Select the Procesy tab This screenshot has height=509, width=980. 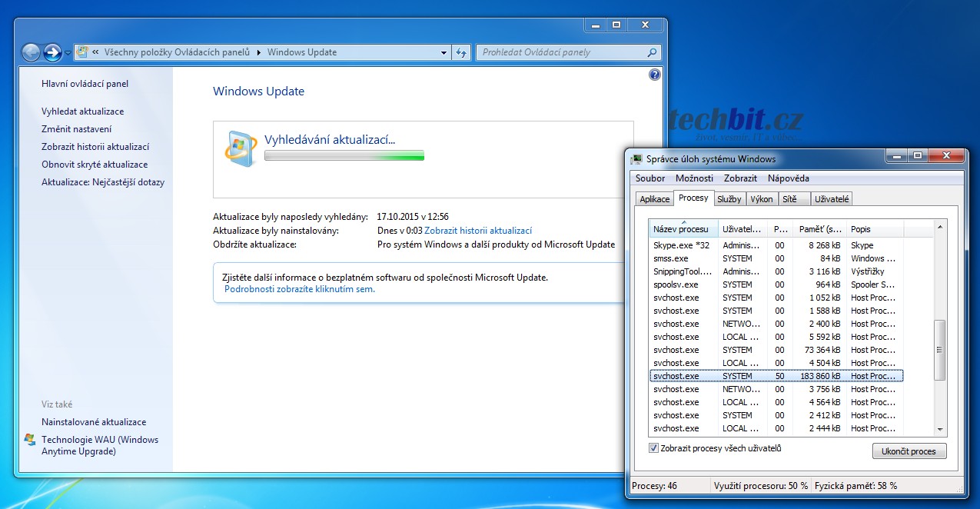[693, 198]
